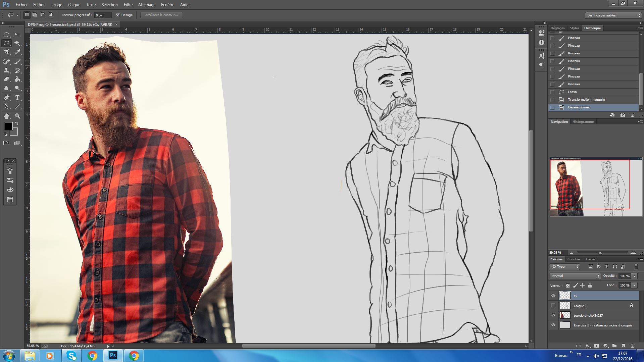Select the Crop tool in toolbar
This screenshot has width=644, height=362.
[x=6, y=52]
